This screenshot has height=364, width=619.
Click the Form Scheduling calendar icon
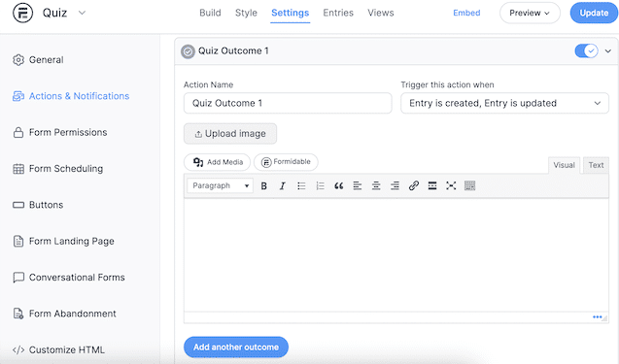18,169
